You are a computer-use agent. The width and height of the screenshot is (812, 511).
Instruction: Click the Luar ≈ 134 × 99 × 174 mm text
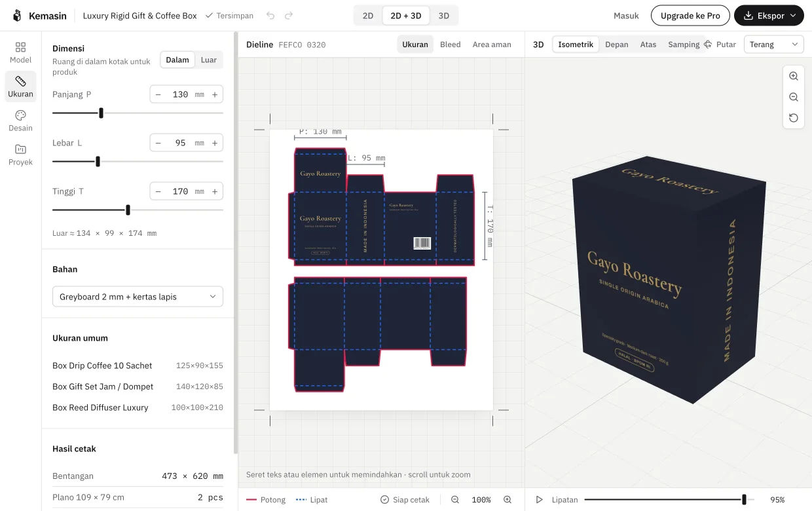click(x=104, y=233)
